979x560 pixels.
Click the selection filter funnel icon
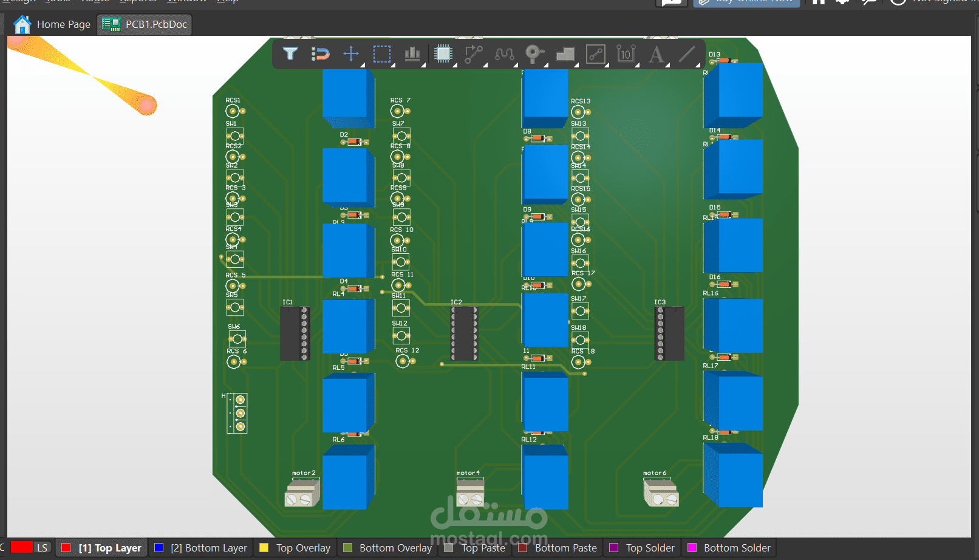290,54
